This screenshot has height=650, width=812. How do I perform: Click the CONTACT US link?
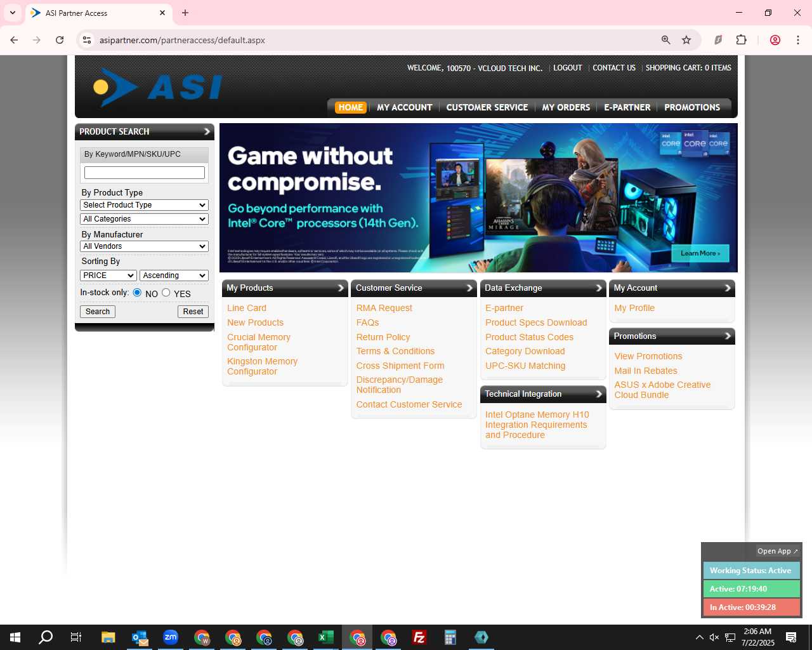[x=614, y=68]
